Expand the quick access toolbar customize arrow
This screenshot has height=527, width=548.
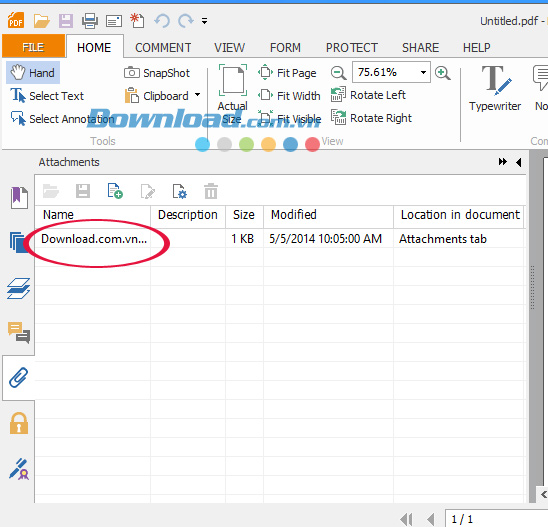click(x=204, y=21)
